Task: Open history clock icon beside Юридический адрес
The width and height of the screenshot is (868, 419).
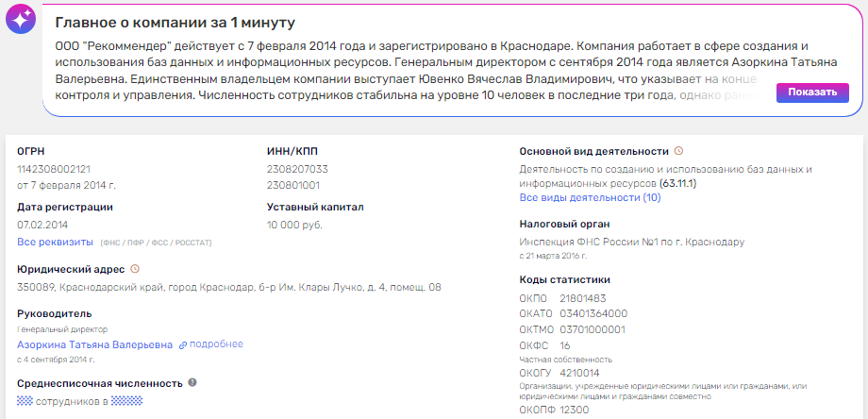Action: (135, 269)
